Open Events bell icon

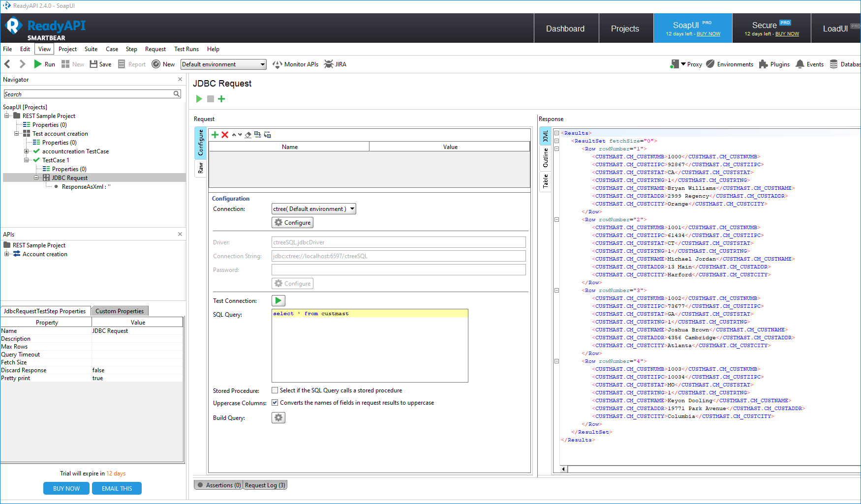809,64
